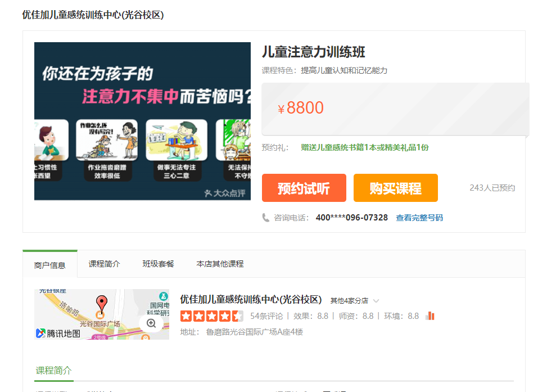Open the 54条评论 reviews link
The image size is (538, 392).
pos(266,316)
